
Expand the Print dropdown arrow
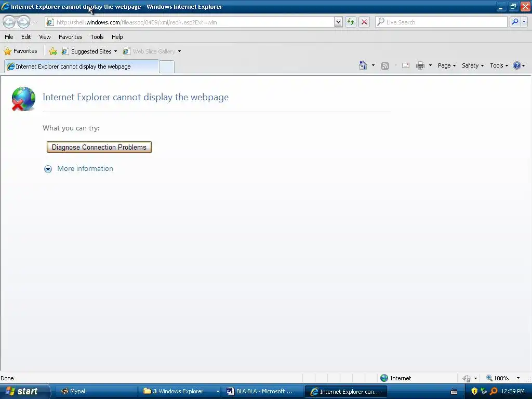click(x=430, y=65)
